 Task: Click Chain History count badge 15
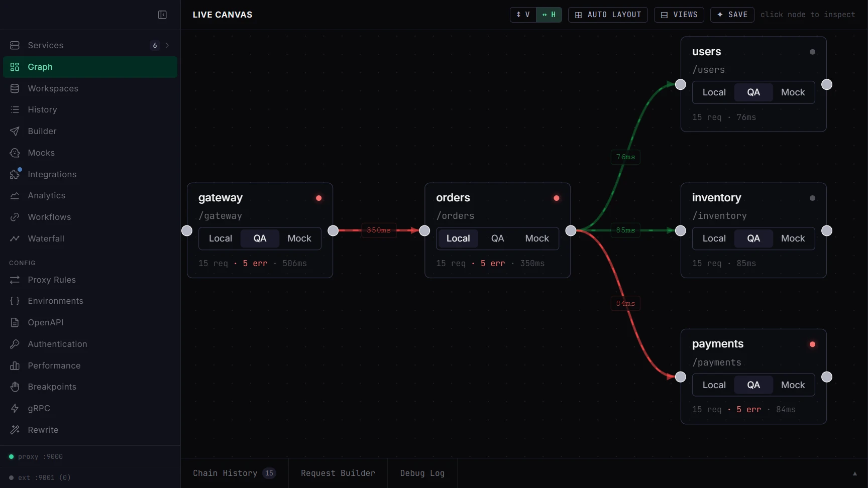(269, 473)
